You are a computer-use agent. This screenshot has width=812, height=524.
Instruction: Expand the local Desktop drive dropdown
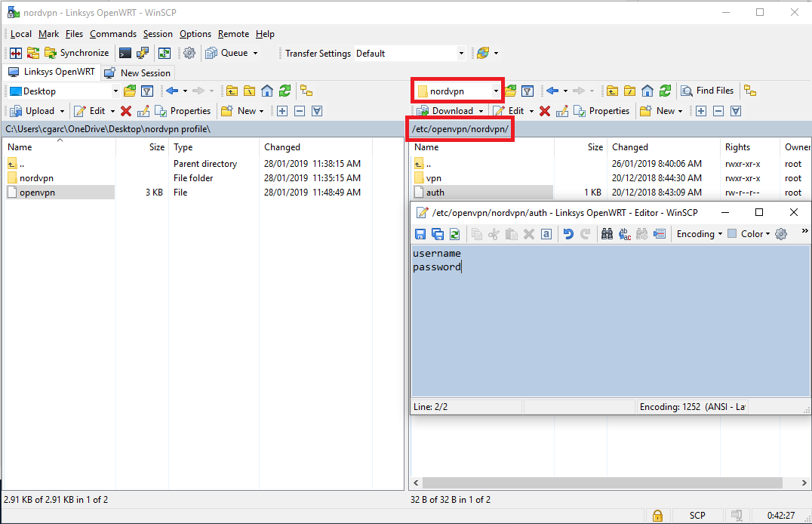point(115,91)
